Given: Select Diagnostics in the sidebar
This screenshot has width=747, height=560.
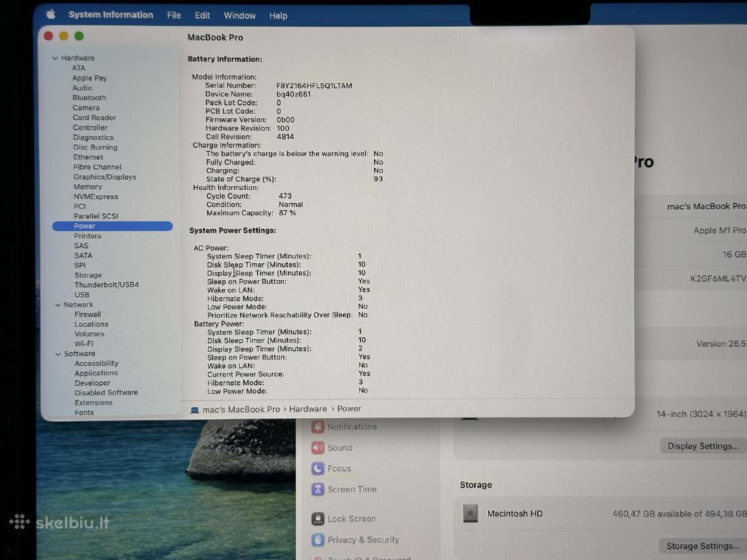Looking at the screenshot, I should [93, 138].
